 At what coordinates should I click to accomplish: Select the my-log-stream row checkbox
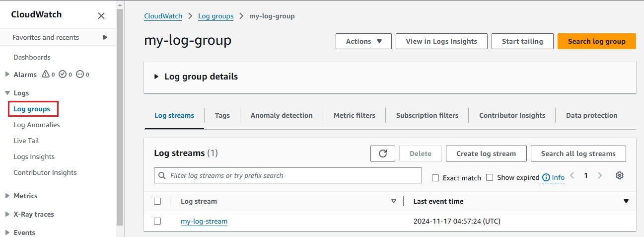[157, 221]
